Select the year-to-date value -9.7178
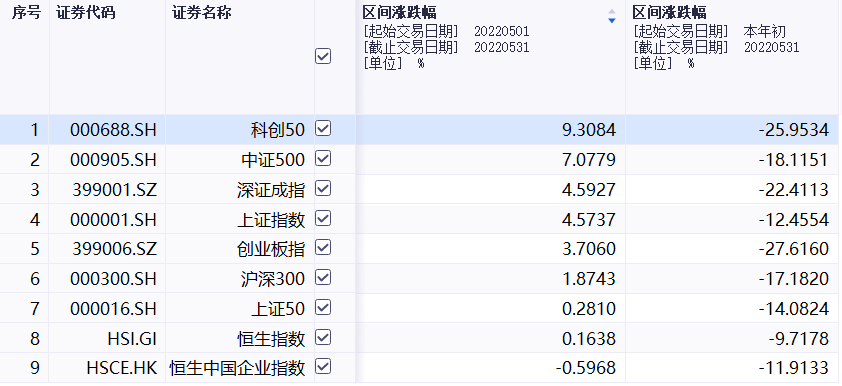Screen dimensions: 842x386 pos(799,339)
